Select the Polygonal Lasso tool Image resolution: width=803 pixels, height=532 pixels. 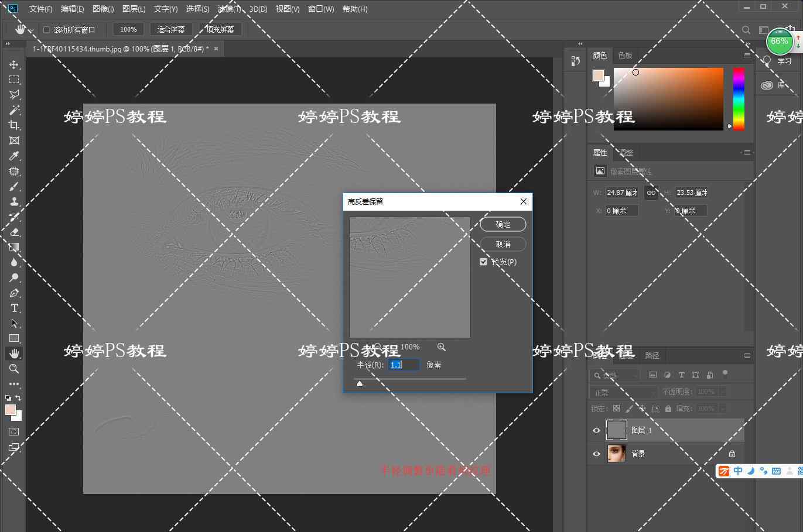coord(14,95)
